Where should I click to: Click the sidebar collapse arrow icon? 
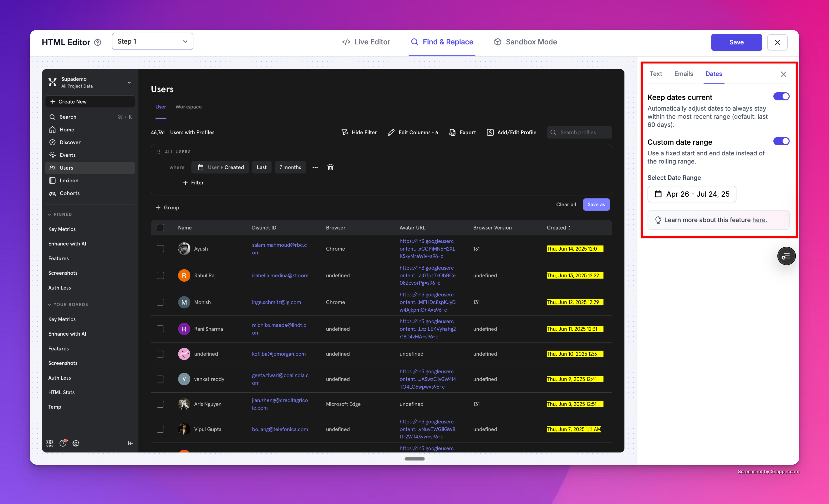[130, 443]
